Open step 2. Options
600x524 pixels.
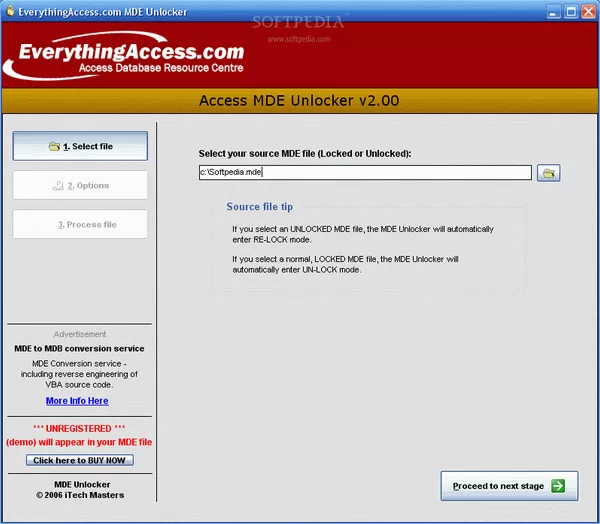click(80, 185)
